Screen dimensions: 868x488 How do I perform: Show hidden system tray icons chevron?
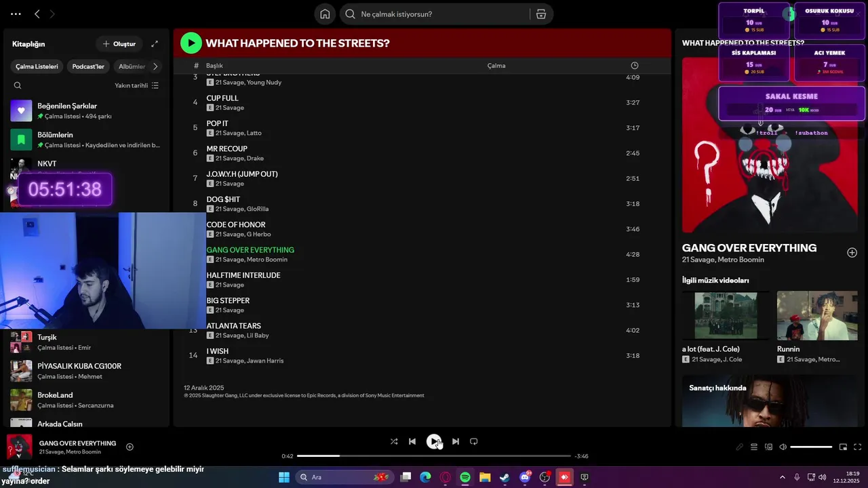coord(782,477)
